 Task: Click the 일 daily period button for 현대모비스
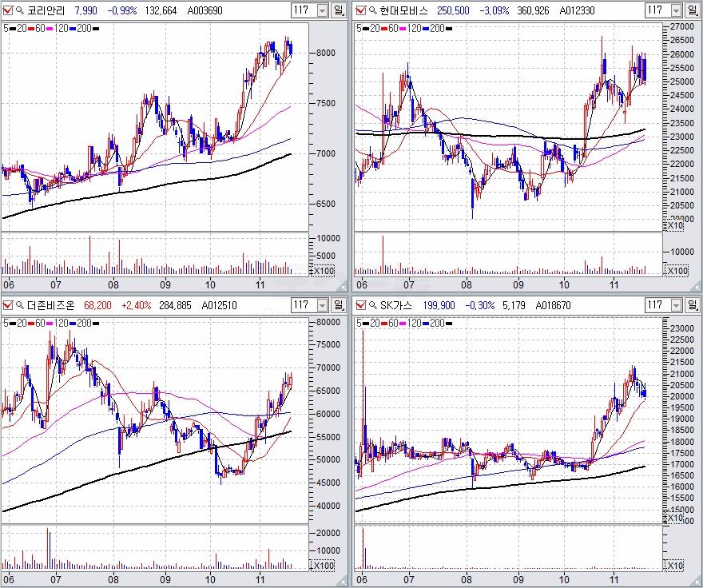pyautogui.click(x=691, y=10)
